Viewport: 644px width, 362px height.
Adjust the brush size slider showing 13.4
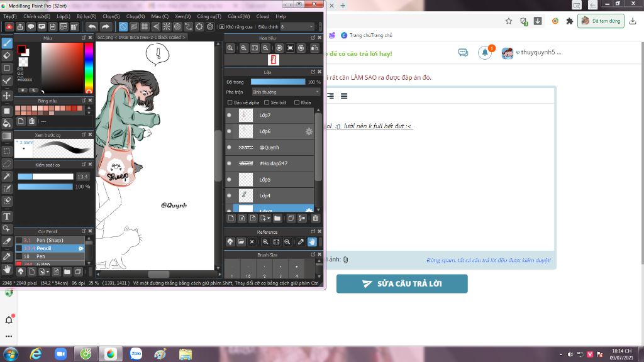(45, 177)
